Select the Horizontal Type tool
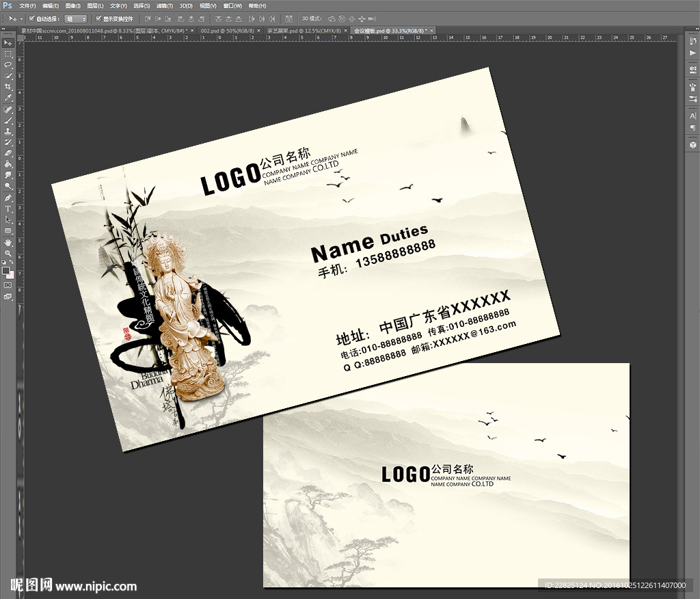Image resolution: width=700 pixels, height=599 pixels. 8,209
